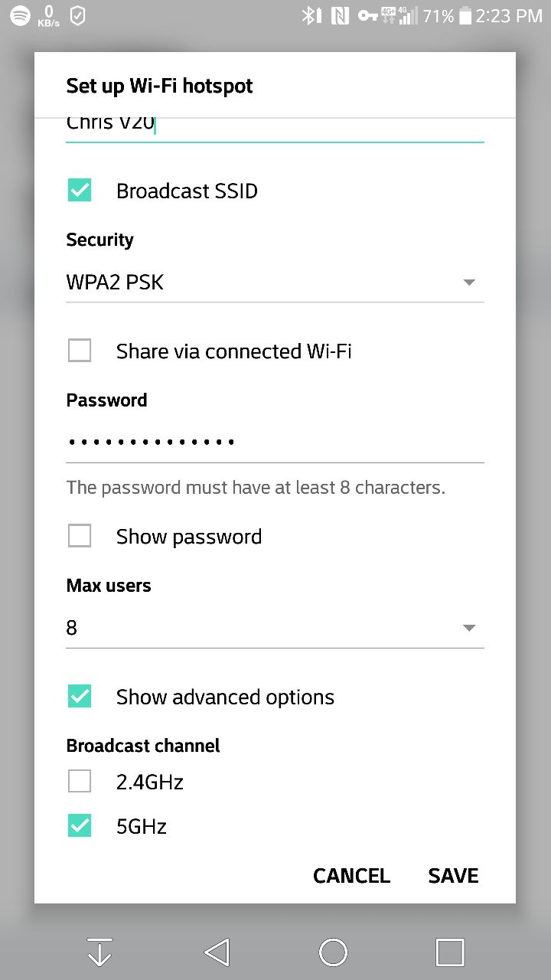Focus the Password input field
The height and width of the screenshot is (980, 551).
click(274, 442)
